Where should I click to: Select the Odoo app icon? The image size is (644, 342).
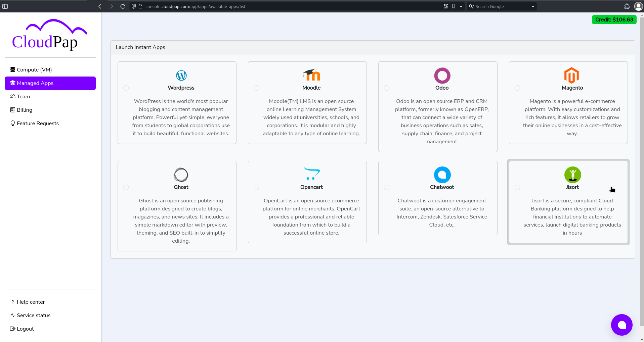(442, 75)
